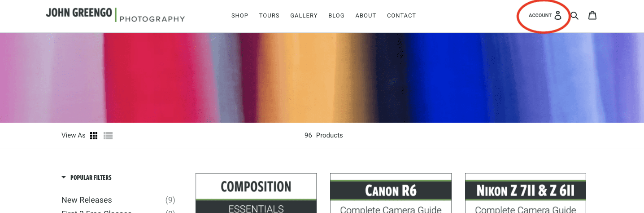Go to the Contact page
644x213 pixels.
401,16
